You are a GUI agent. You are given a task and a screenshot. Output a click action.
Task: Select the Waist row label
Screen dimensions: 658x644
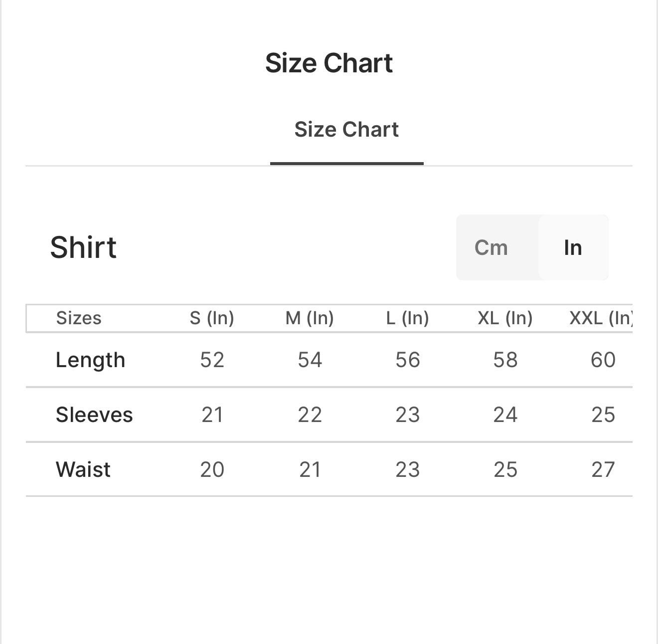click(x=83, y=469)
